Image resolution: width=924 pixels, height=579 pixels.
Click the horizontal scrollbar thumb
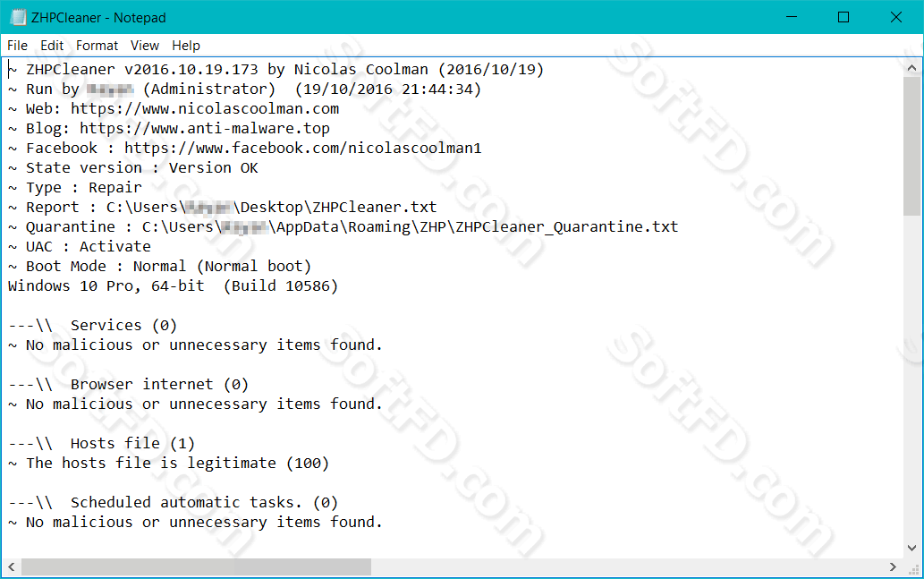[196, 566]
